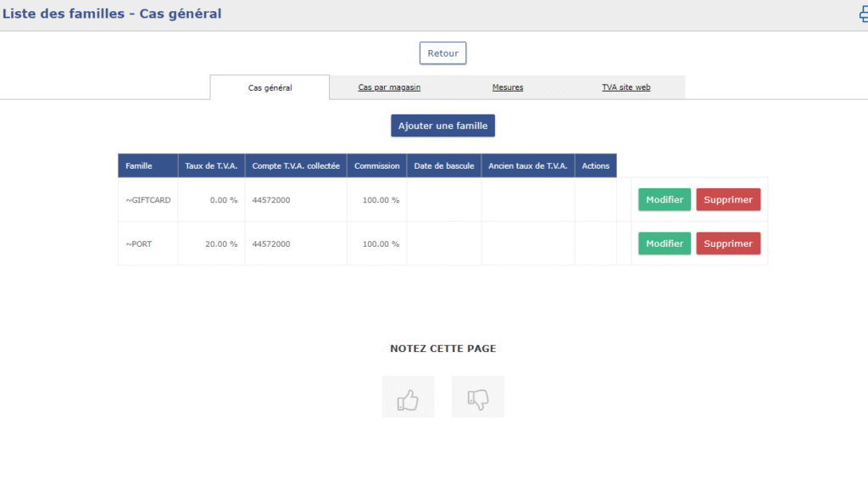Viewport: 868px width, 497px height.
Task: Click the Date de bascule header
Action: (444, 165)
